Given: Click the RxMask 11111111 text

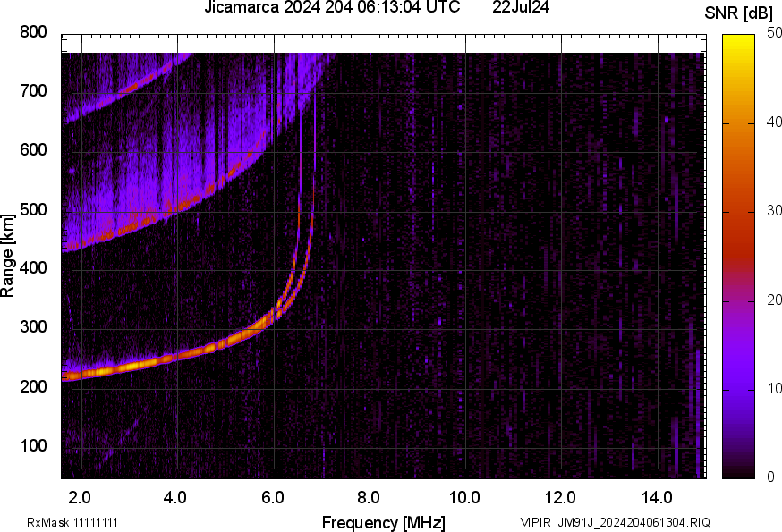Looking at the screenshot, I should click(72, 522).
